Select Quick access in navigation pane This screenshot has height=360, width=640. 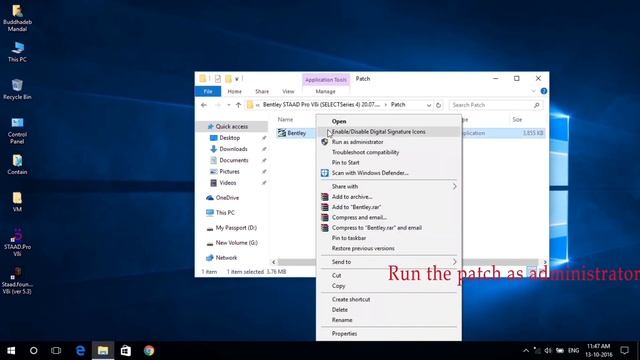(x=231, y=127)
